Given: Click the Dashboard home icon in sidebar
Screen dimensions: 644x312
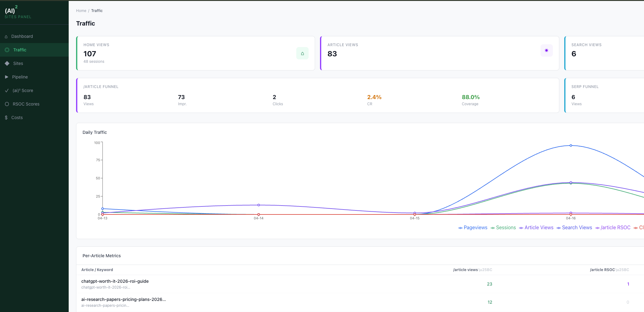Looking at the screenshot, I should 6,37.
